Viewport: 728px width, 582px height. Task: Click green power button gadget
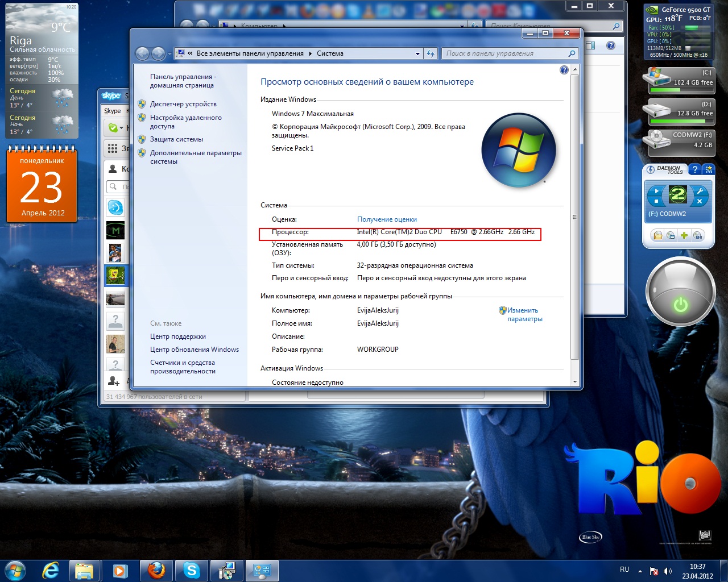(x=680, y=292)
